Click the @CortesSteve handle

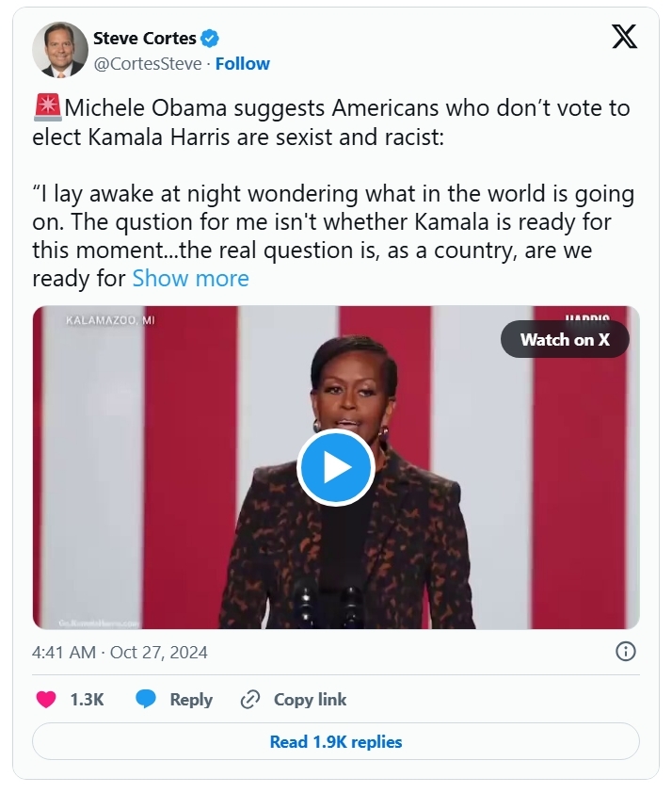(x=147, y=64)
